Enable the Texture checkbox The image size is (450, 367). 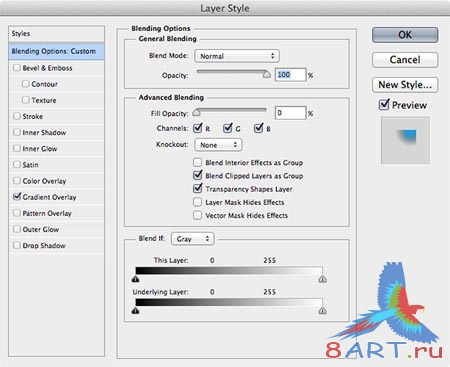(x=26, y=100)
